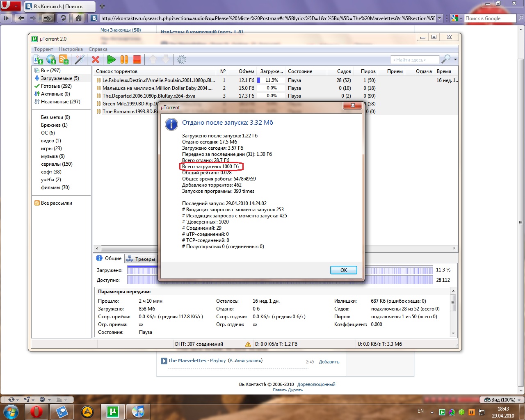The height and width of the screenshot is (420, 525).
Task: Click the Найти здесь search field
Action: coord(415,60)
